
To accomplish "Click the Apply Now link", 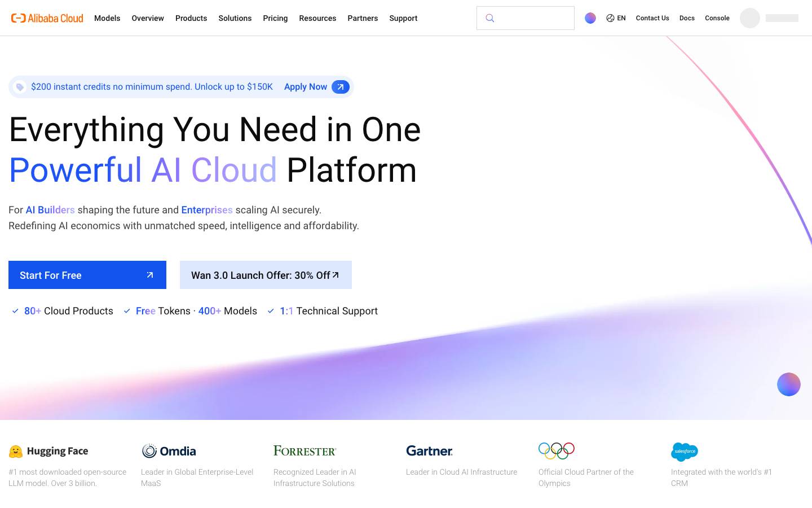I will click(306, 87).
